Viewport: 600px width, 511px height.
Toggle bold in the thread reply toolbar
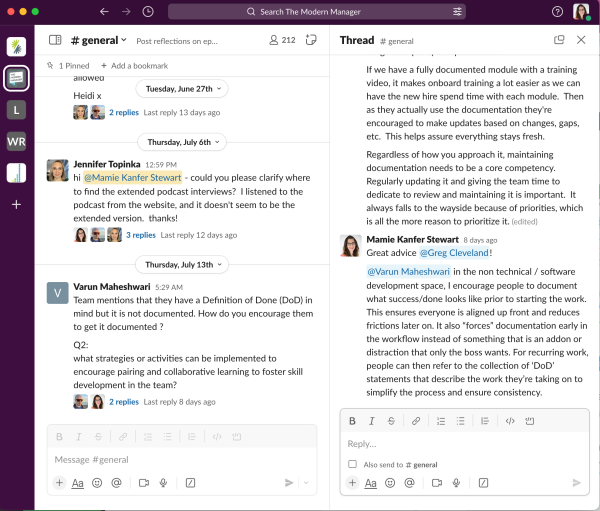(x=352, y=421)
